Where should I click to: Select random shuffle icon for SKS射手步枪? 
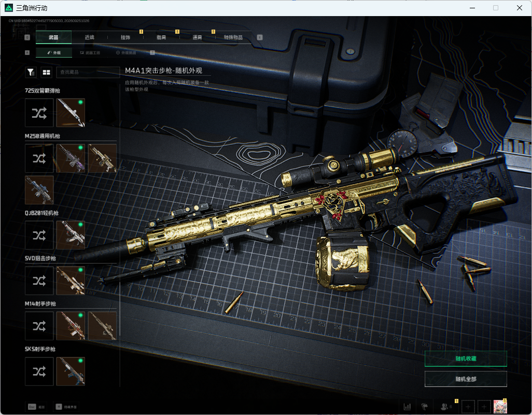pos(39,371)
